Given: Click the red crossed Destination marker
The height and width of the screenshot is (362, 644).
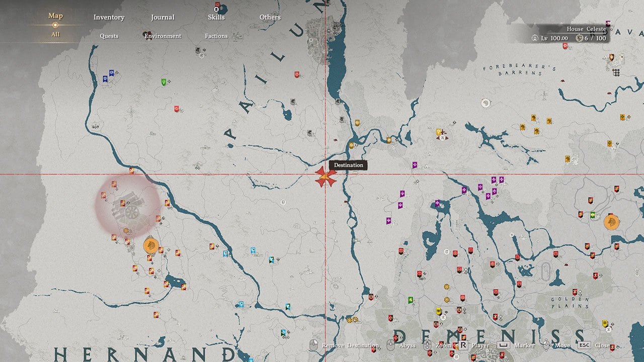Looking at the screenshot, I should click(326, 177).
